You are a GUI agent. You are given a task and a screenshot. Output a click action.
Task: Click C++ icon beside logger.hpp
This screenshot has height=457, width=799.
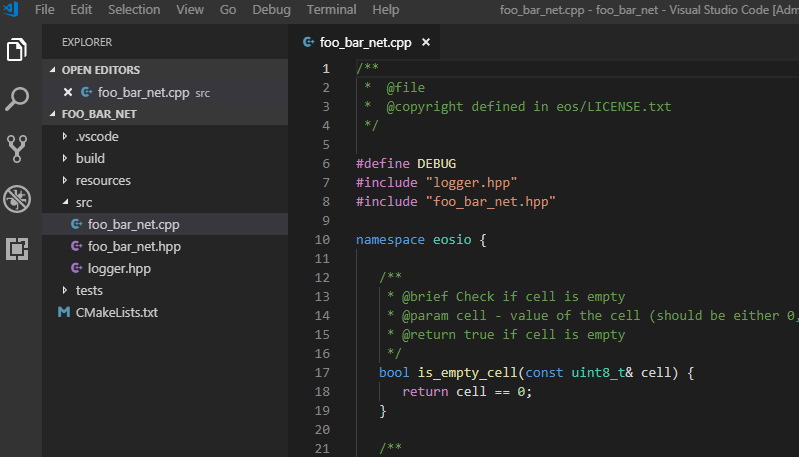(x=76, y=268)
